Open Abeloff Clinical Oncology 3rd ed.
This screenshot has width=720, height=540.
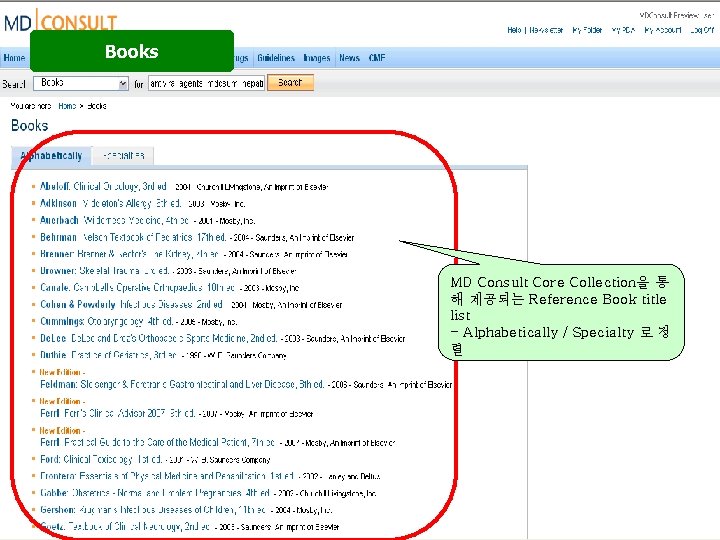point(103,186)
